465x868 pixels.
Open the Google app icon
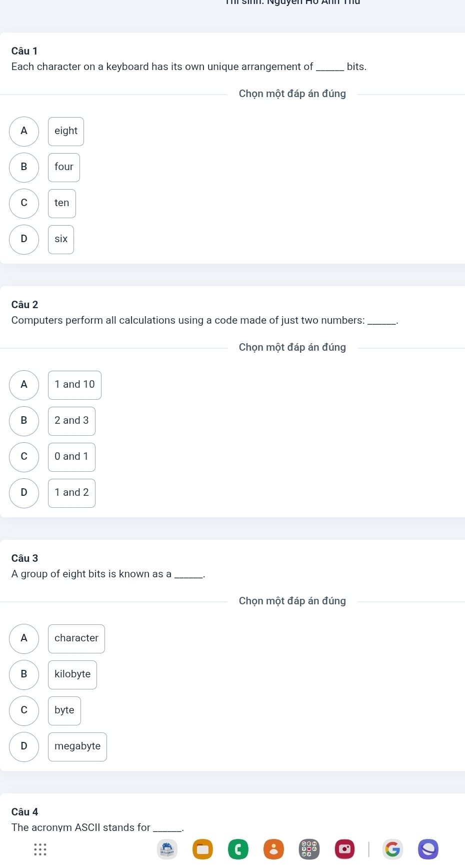coord(393,849)
